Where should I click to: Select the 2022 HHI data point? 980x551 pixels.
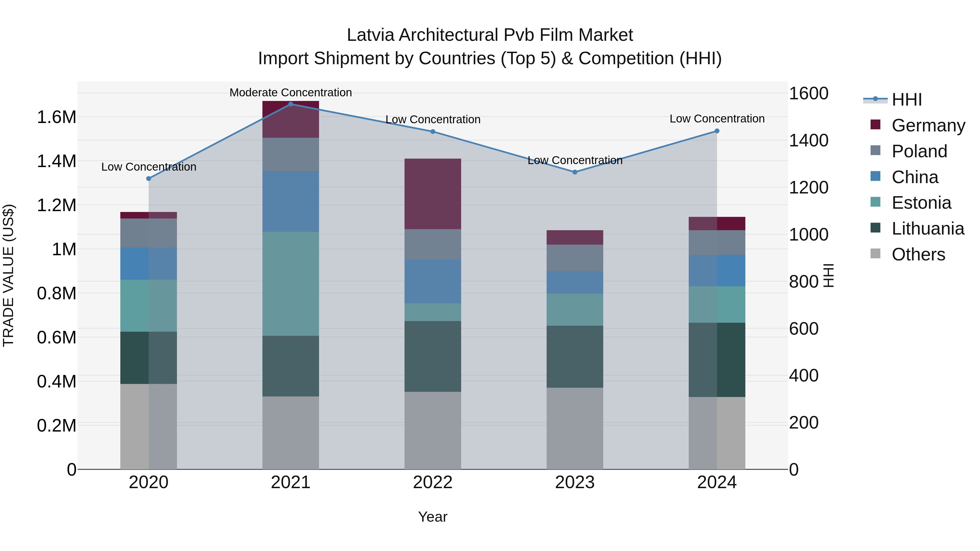(433, 132)
